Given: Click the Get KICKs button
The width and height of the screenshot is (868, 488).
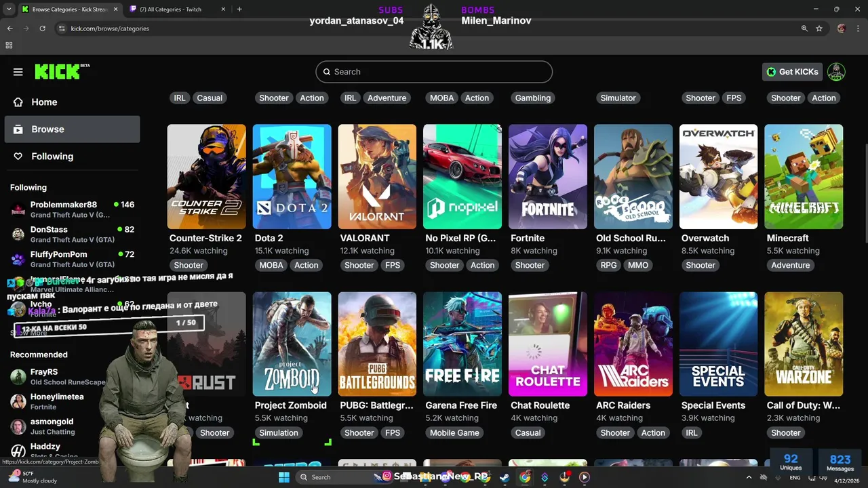Looking at the screenshot, I should click(792, 72).
